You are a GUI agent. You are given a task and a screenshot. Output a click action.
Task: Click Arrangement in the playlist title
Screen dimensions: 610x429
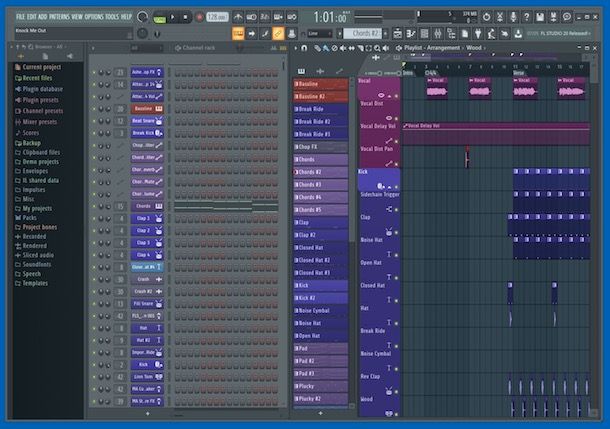443,48
